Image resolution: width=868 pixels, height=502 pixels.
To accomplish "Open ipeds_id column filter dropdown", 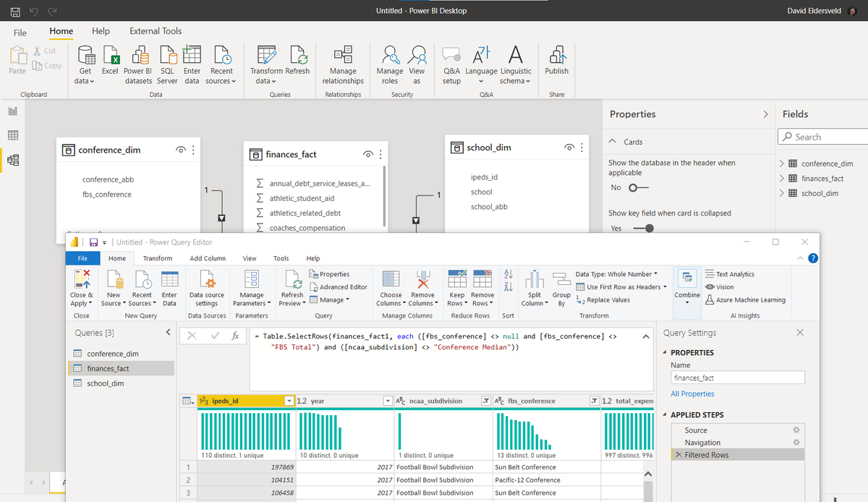I will coord(289,401).
